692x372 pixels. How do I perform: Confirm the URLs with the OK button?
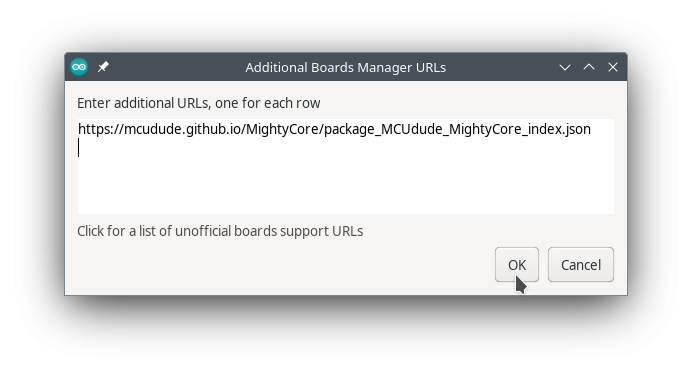(x=517, y=264)
